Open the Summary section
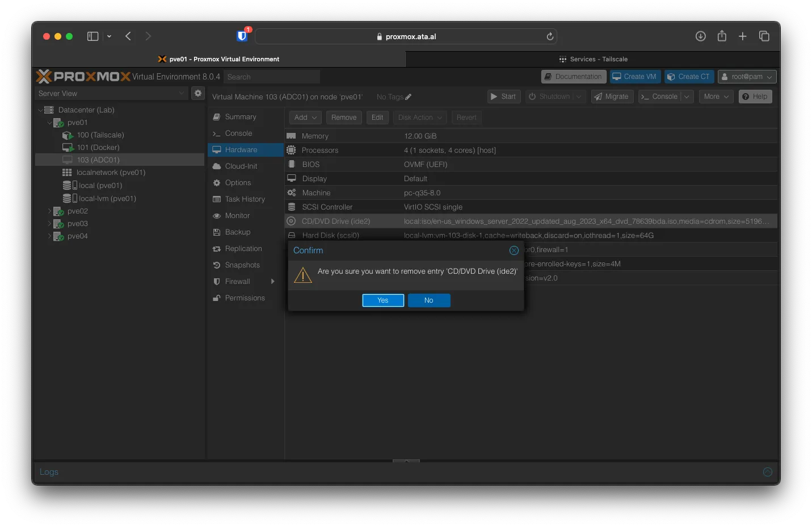Image resolution: width=812 pixels, height=527 pixels. point(245,117)
